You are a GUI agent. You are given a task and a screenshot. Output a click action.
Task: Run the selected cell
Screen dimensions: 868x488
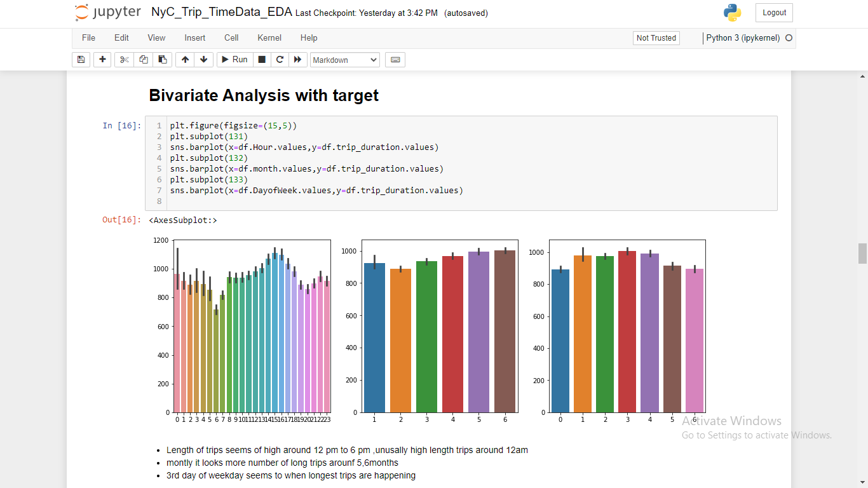click(x=234, y=59)
